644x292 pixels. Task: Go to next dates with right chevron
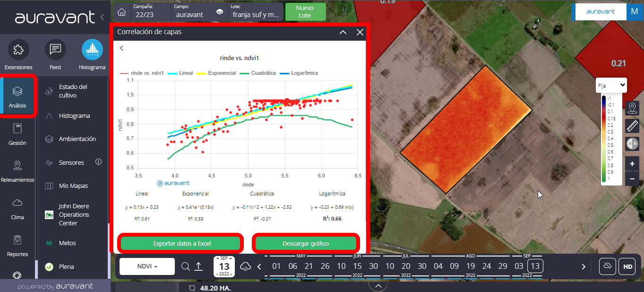pos(584,266)
